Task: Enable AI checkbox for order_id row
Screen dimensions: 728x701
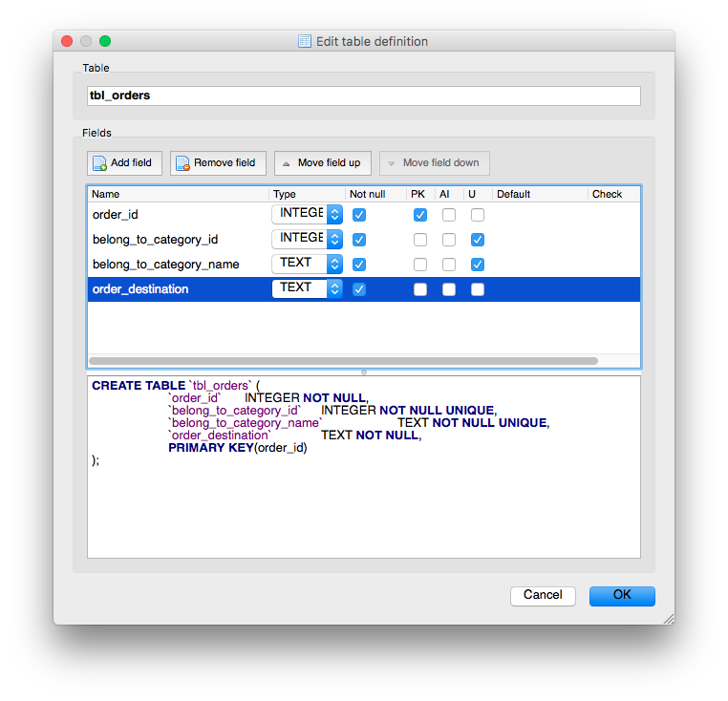Action: (449, 215)
